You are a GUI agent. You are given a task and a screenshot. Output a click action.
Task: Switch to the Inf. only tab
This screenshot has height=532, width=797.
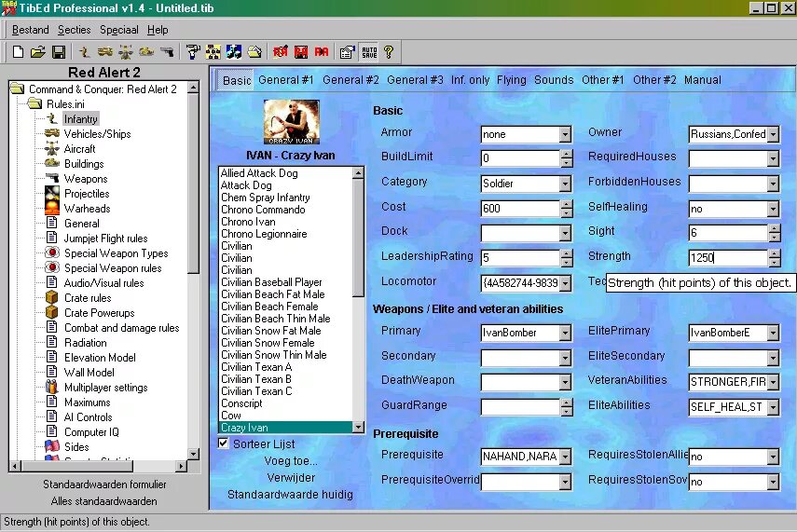click(470, 80)
